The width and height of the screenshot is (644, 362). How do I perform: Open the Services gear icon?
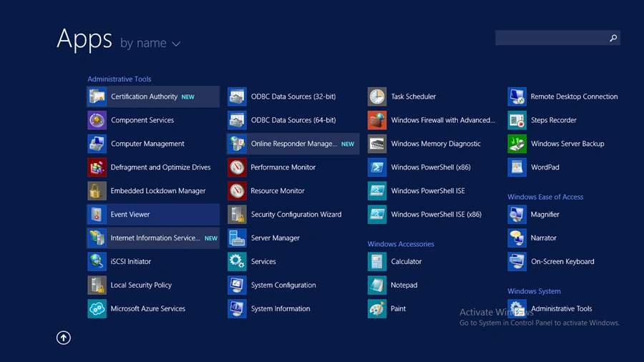click(x=237, y=261)
